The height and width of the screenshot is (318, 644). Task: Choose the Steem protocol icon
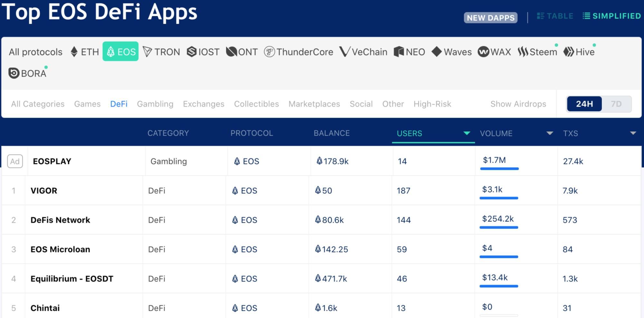tap(523, 52)
